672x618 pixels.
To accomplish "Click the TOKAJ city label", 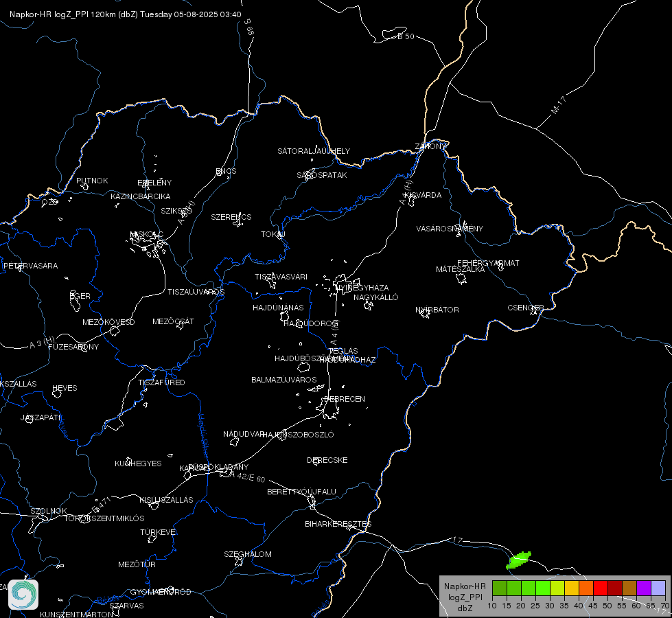I will tap(273, 234).
